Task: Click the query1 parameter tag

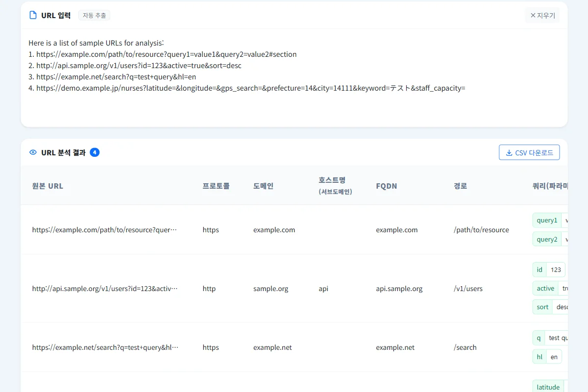Action: pos(547,220)
